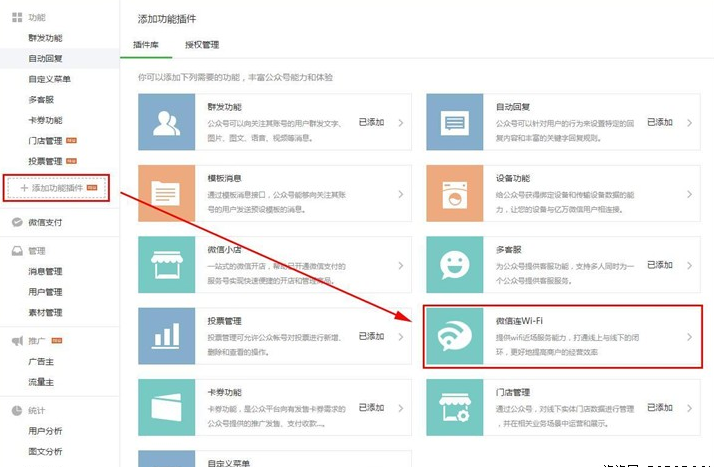Open 消息管理 in the sidebar
Viewport: 714px width, 467px height.
pyautogui.click(x=46, y=271)
